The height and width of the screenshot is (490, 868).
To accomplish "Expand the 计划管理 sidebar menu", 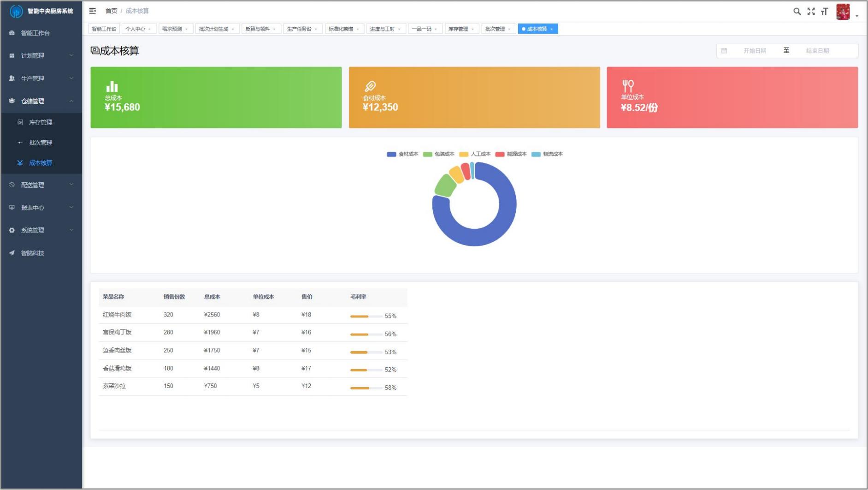I will (41, 55).
